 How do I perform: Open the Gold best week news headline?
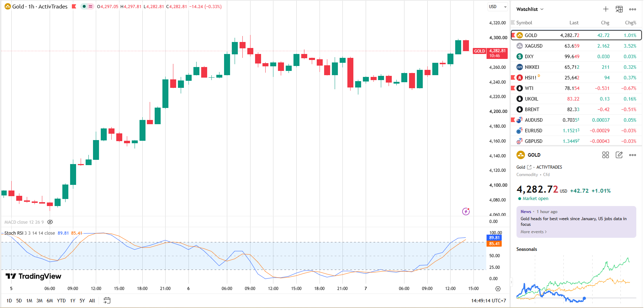click(574, 222)
